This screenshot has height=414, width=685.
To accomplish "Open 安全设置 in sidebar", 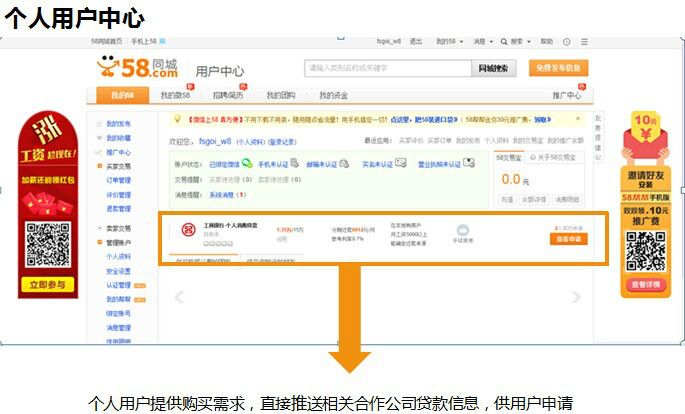I will click(118, 271).
